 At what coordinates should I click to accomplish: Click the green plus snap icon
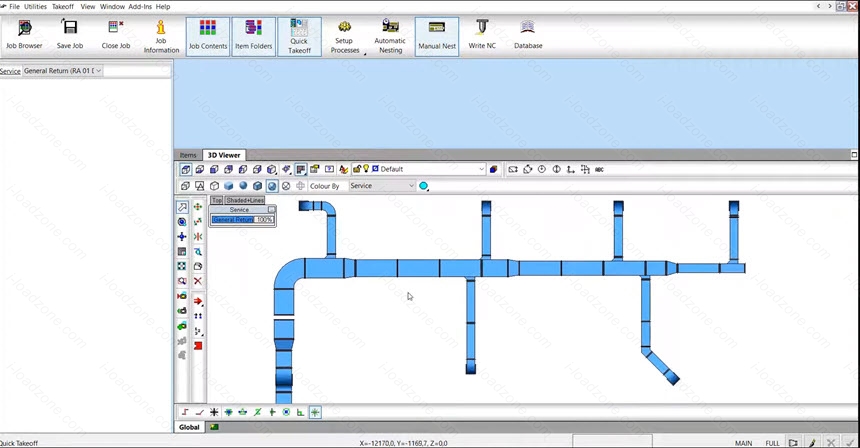click(272, 412)
